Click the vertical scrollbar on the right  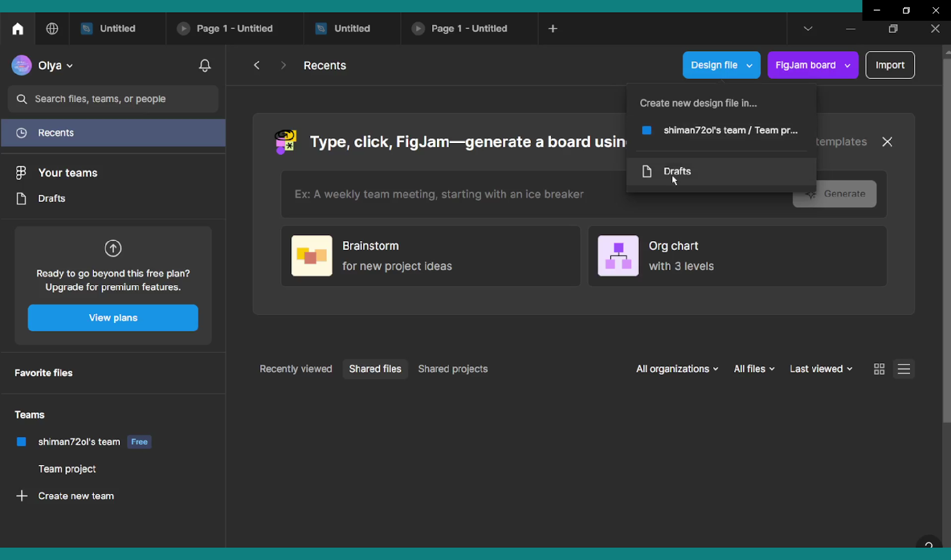pos(947,241)
